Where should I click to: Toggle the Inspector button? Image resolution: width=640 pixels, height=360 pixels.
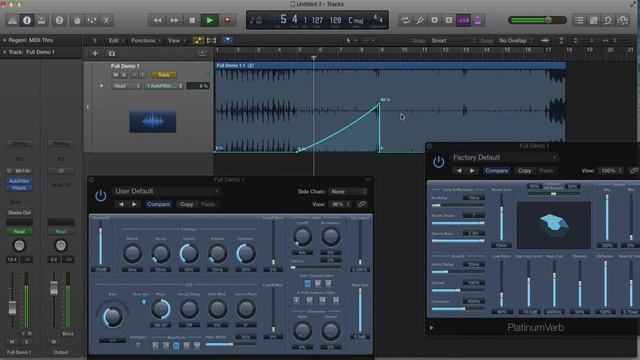[x=27, y=20]
